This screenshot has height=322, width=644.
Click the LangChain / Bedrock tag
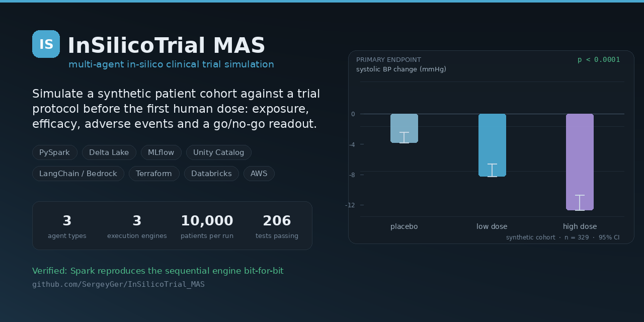[78, 174]
